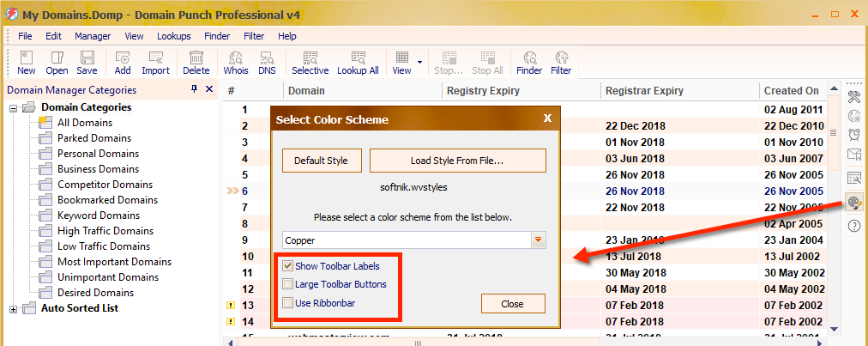Screen dimensions: 868x346
Task: Select Most Important Domains category
Action: (114, 262)
